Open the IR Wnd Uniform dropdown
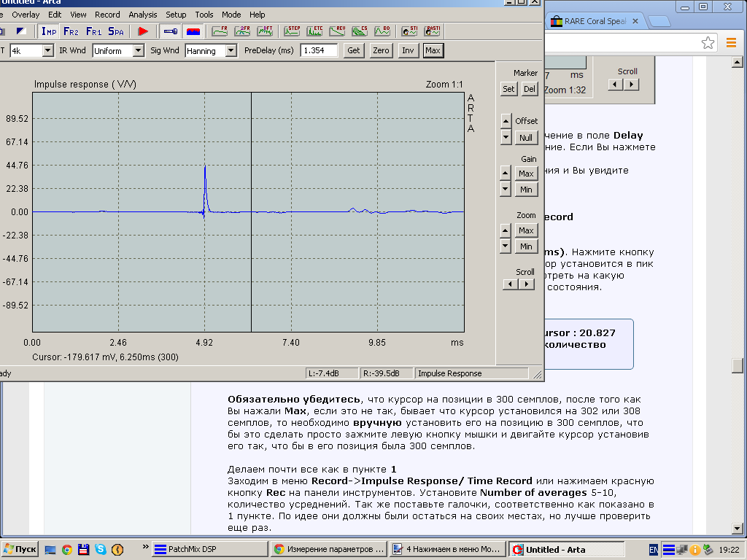Viewport: 747px width, 560px height. click(138, 50)
